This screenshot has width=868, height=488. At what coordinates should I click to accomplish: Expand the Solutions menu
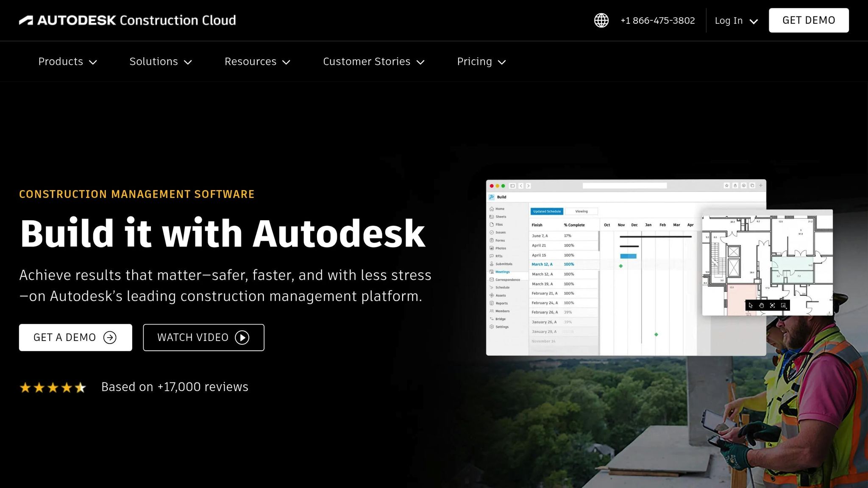pyautogui.click(x=161, y=61)
